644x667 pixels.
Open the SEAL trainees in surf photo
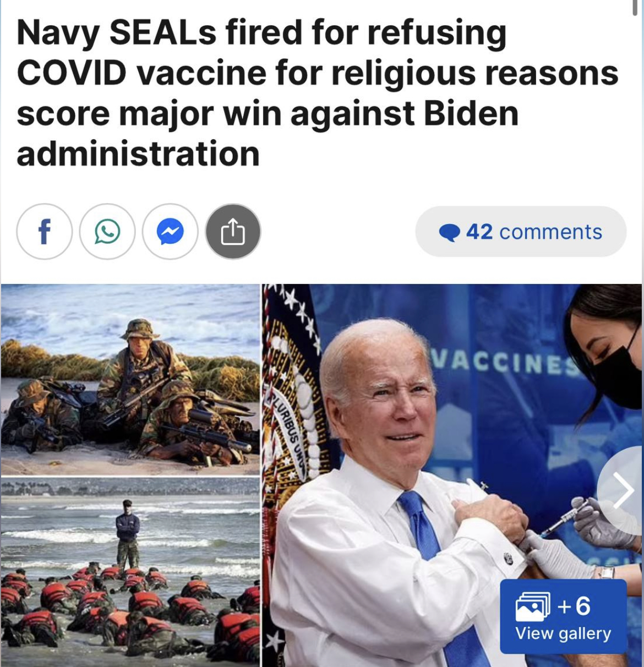(130, 572)
